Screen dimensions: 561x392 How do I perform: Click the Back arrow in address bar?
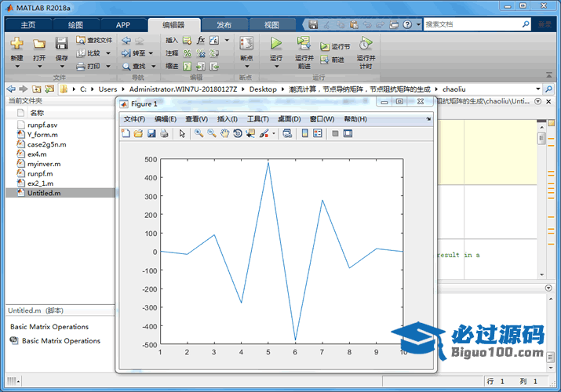(x=12, y=89)
